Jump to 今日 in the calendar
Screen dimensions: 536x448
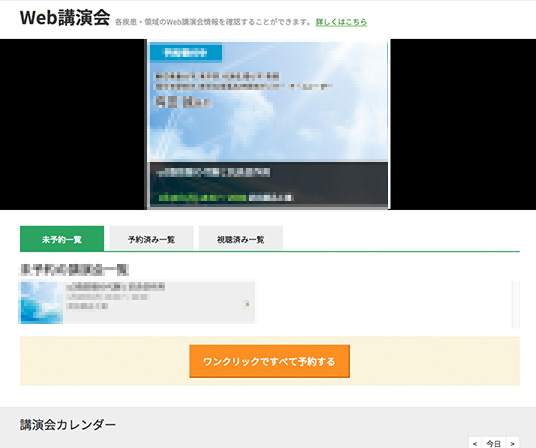[x=494, y=443]
